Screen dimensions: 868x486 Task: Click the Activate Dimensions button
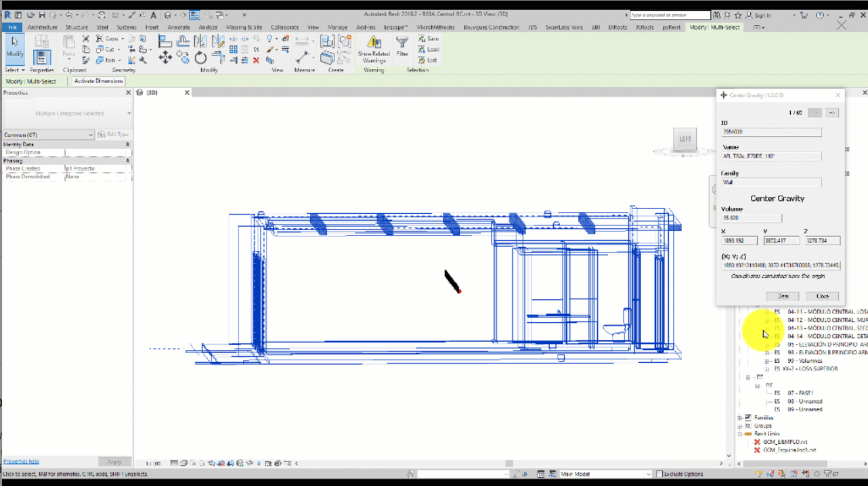(98, 81)
